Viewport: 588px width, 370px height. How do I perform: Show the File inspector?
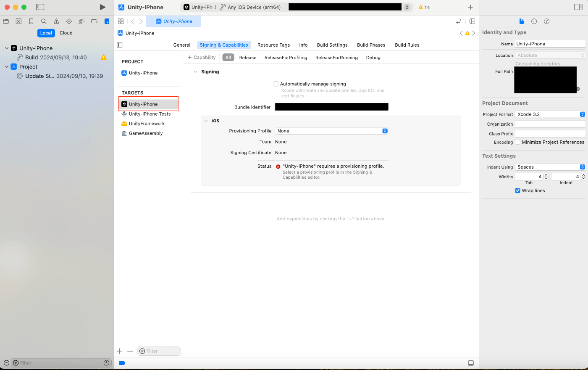coord(521,21)
